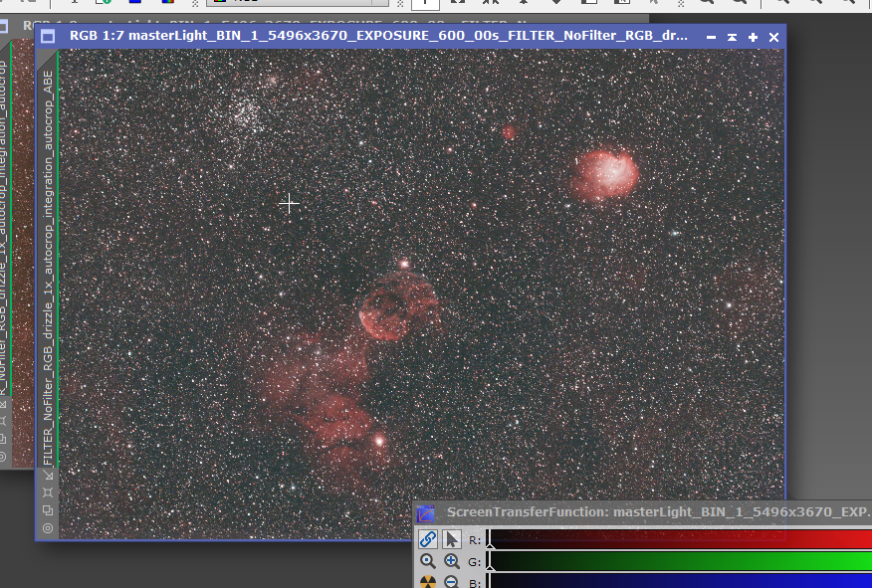Click the green channel shadows triangle marker

[490, 567]
